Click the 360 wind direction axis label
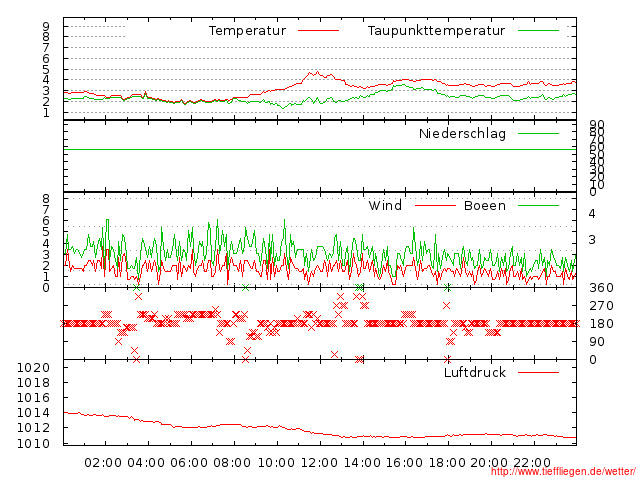640x480 pixels. [602, 288]
